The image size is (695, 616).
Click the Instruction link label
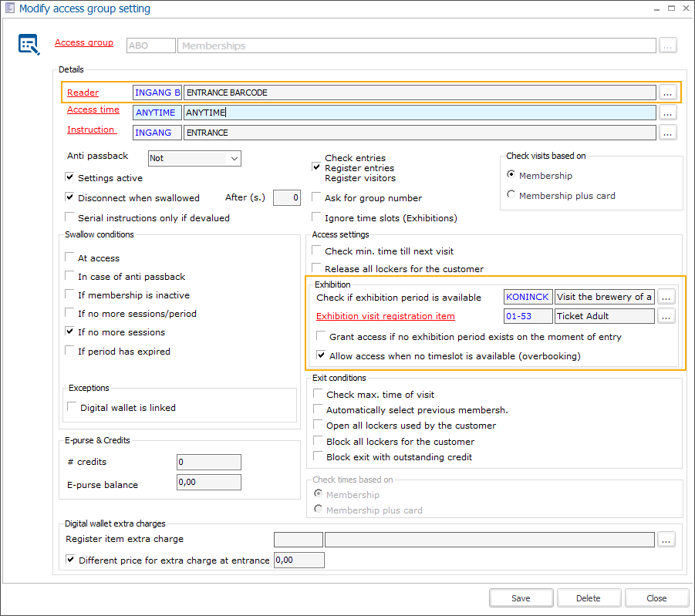tap(90, 130)
